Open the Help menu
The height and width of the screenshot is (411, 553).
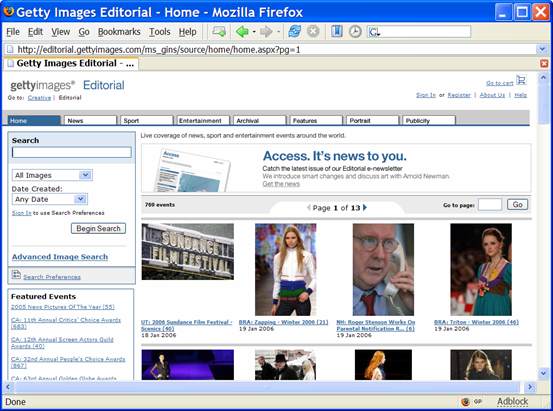(187, 32)
